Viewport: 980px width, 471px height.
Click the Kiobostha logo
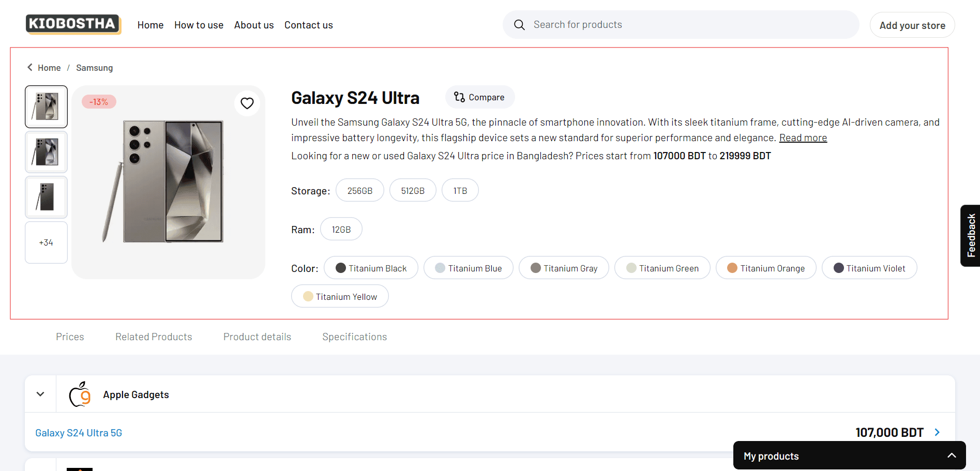[73, 24]
